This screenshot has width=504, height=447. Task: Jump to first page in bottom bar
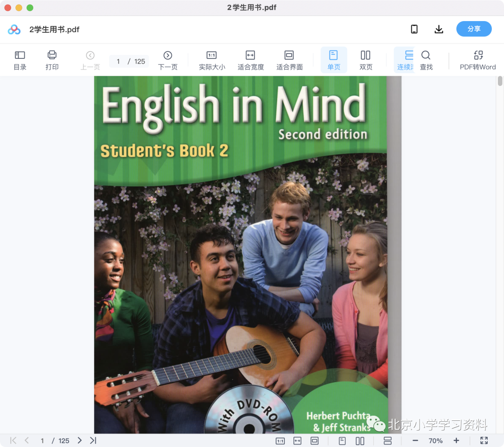(13, 440)
